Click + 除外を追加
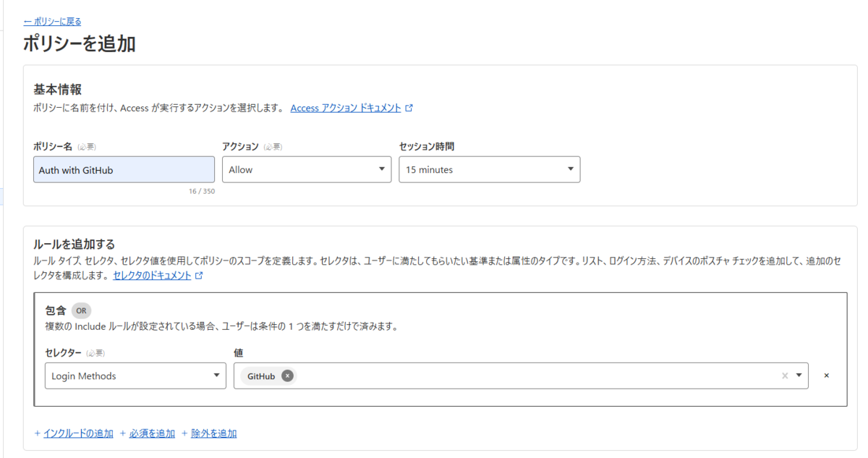Screen dimensions: 868x458 [209, 433]
